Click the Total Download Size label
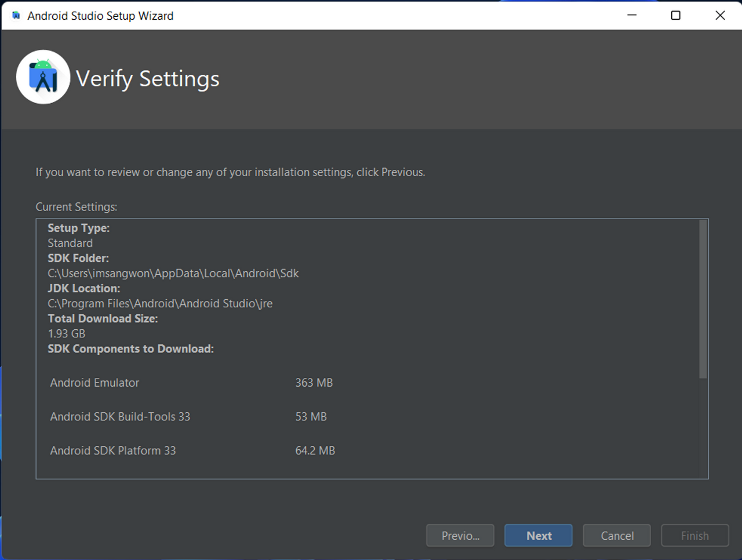The width and height of the screenshot is (742, 560). (103, 318)
